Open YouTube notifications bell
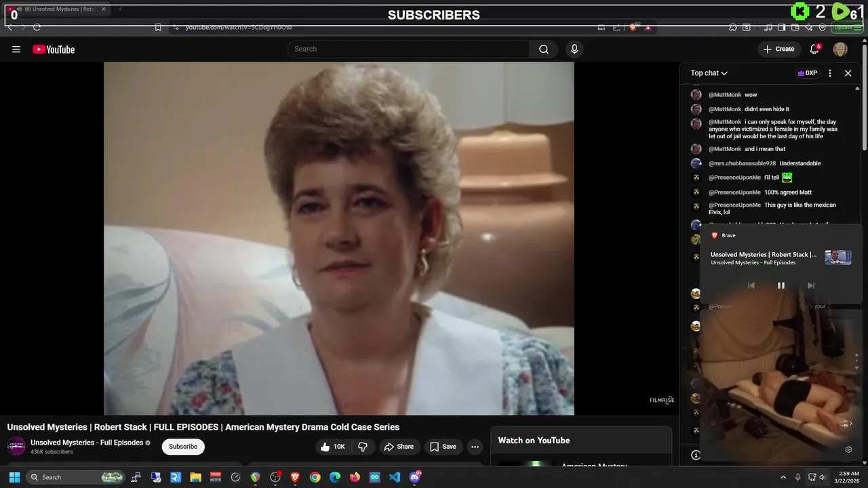The height and width of the screenshot is (488, 868). (815, 49)
